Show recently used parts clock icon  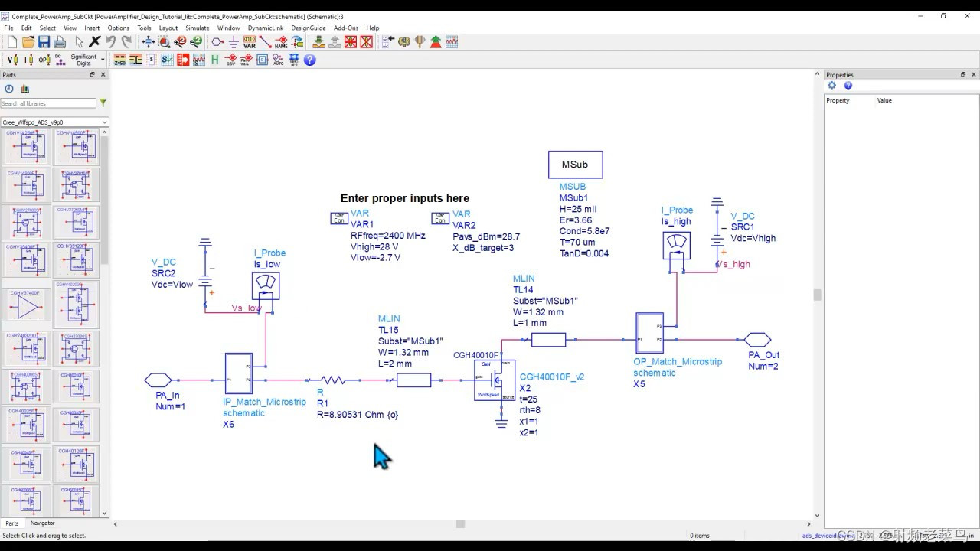[9, 89]
